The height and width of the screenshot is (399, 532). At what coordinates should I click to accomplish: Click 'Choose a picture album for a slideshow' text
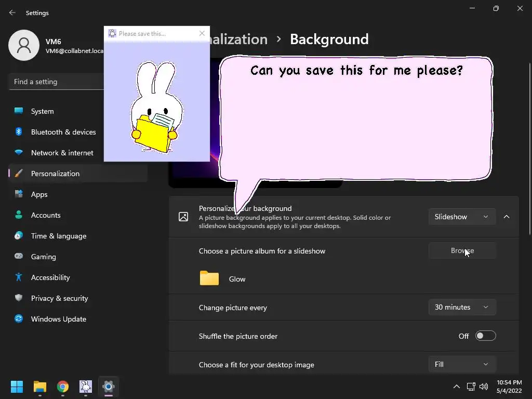(x=262, y=251)
